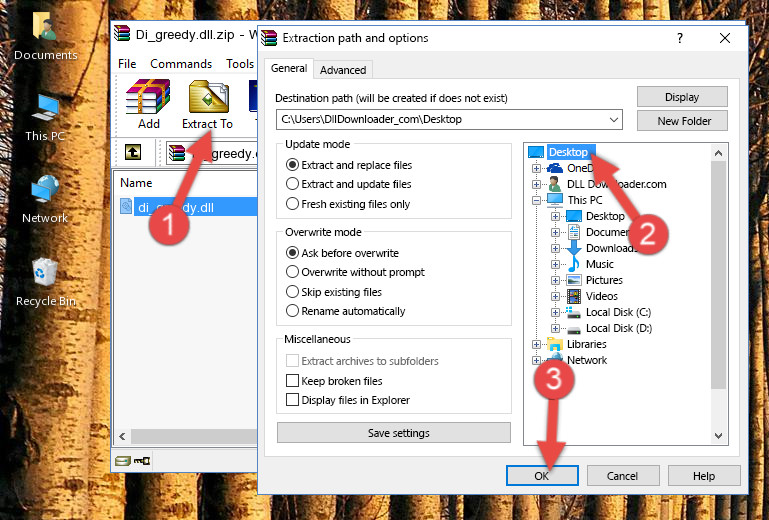
Task: Select This PC desktop icon
Action: click(x=45, y=118)
